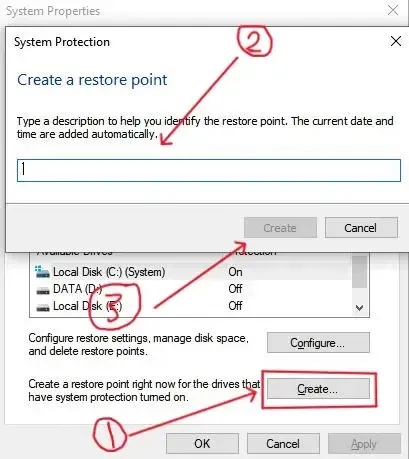Click the greyed-out Create button in the dialog
The image size is (409, 459).
tap(280, 228)
